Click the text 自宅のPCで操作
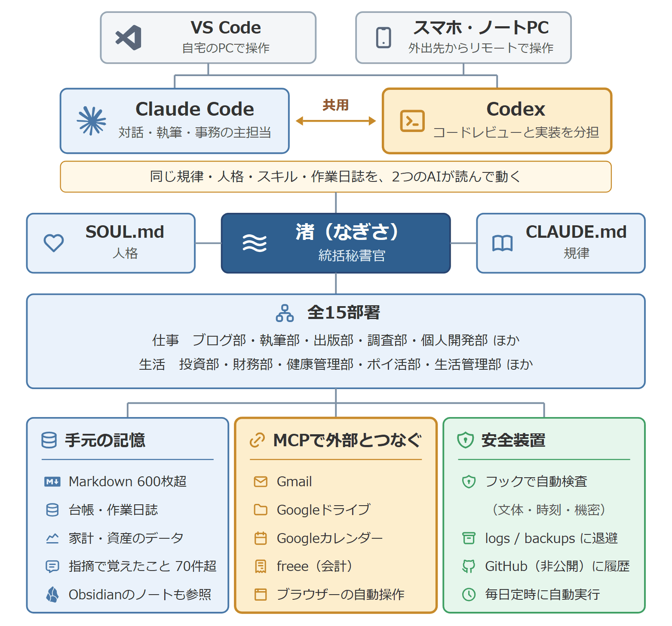 coord(226,48)
